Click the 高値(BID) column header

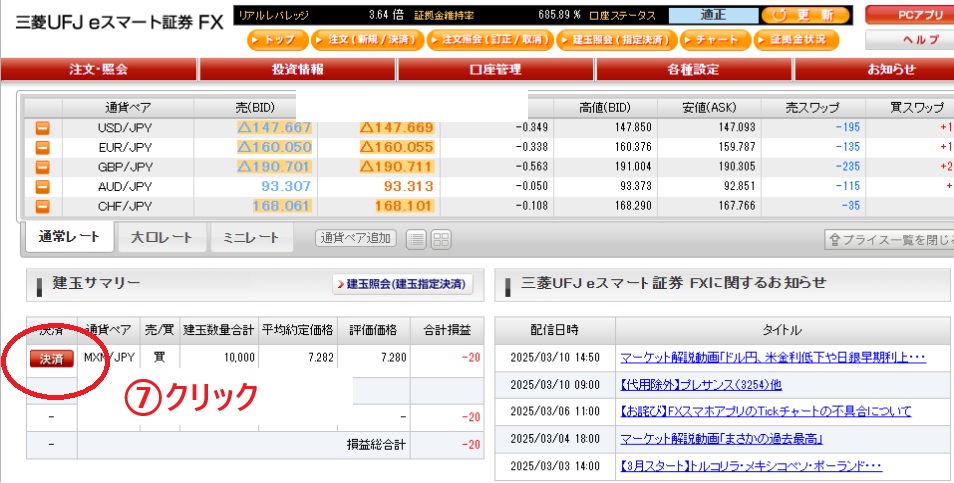click(x=605, y=108)
